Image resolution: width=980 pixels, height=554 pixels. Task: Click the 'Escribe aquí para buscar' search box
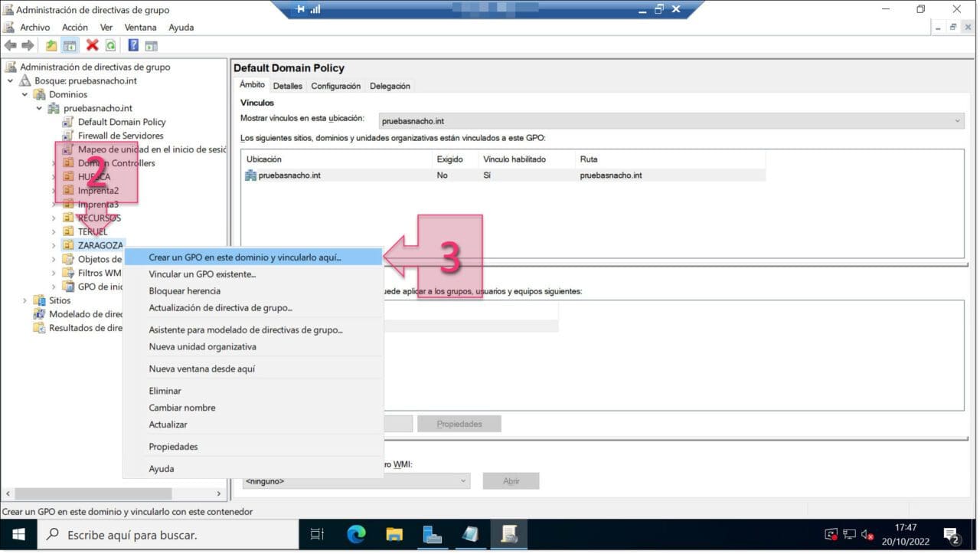tap(168, 535)
